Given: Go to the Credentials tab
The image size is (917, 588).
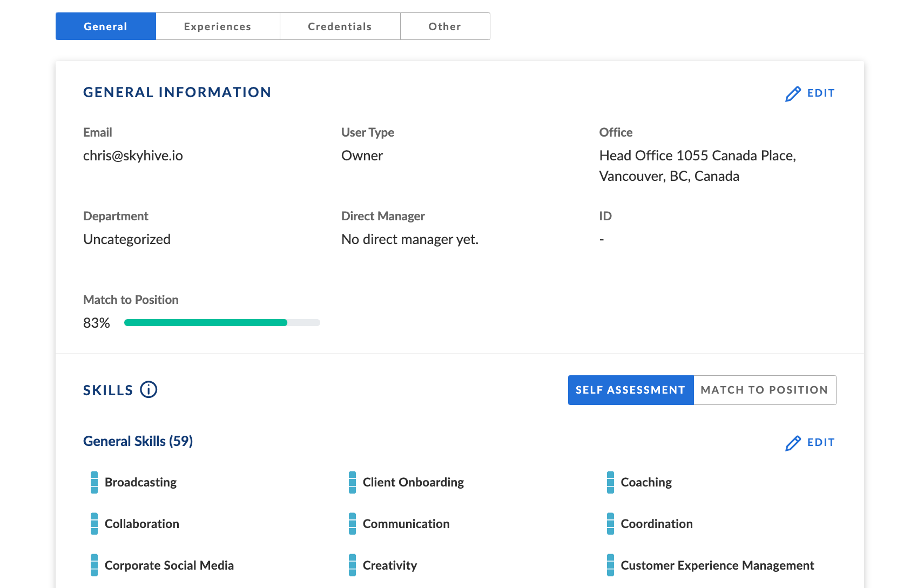Looking at the screenshot, I should click(x=340, y=26).
